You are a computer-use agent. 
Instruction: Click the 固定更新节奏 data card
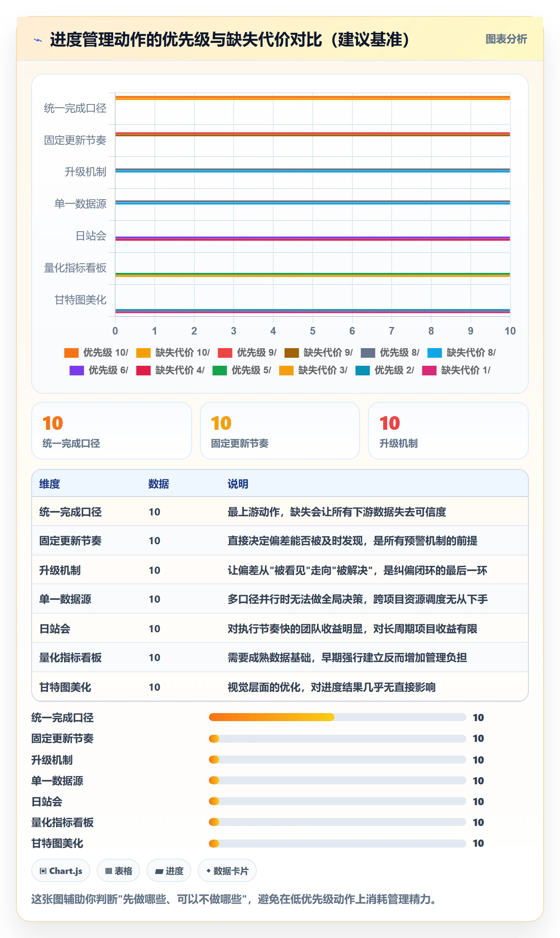click(280, 431)
